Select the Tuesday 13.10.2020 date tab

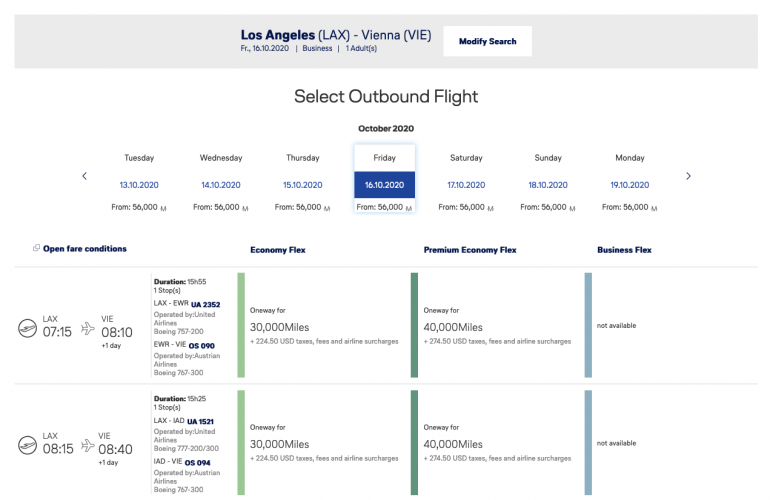pos(139,184)
